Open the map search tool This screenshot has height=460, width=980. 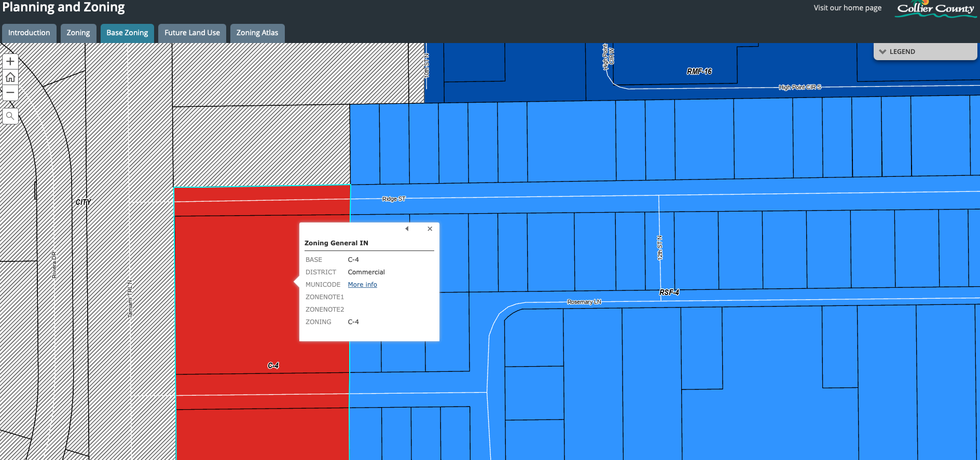point(10,116)
